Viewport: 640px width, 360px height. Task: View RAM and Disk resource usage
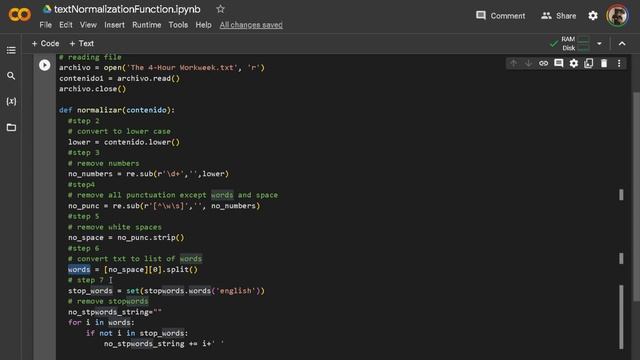pyautogui.click(x=570, y=44)
